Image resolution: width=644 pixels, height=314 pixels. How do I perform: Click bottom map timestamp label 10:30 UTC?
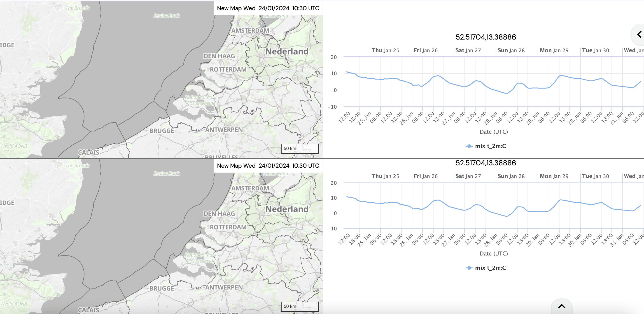[306, 166]
